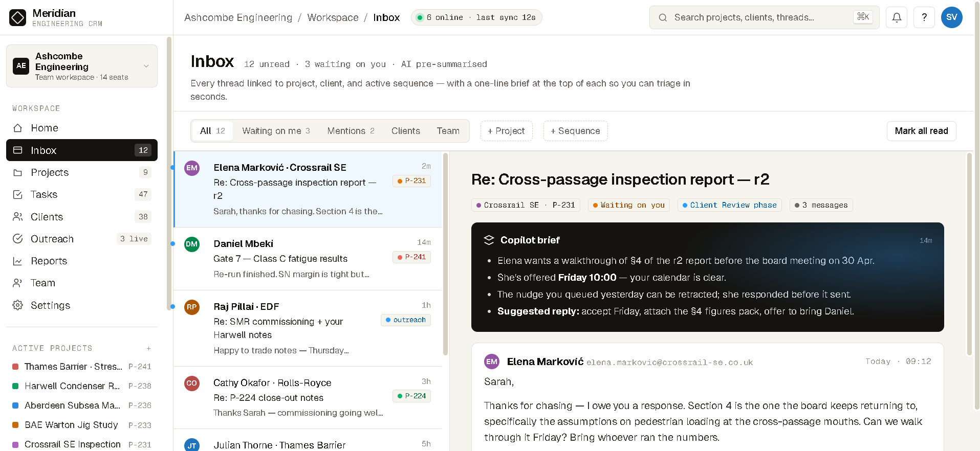Click the Copilot brief layers icon

489,240
